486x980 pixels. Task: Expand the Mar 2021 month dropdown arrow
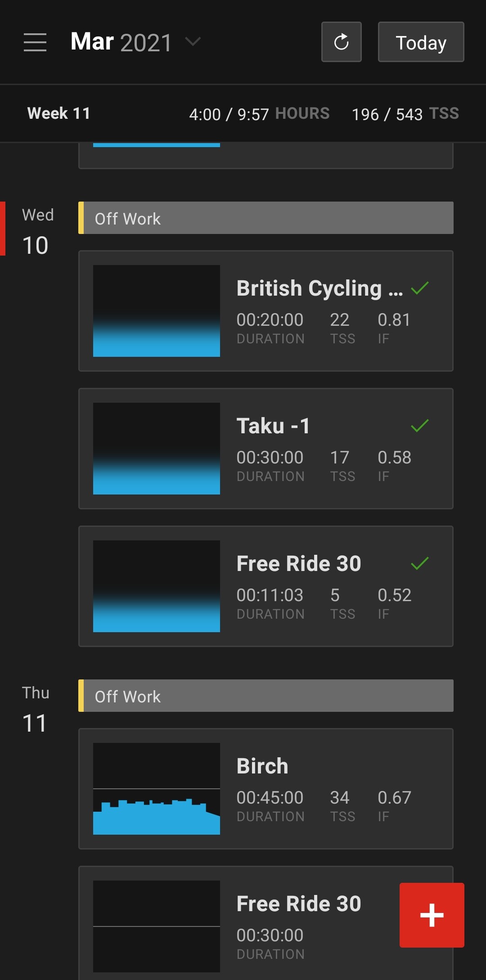(193, 42)
